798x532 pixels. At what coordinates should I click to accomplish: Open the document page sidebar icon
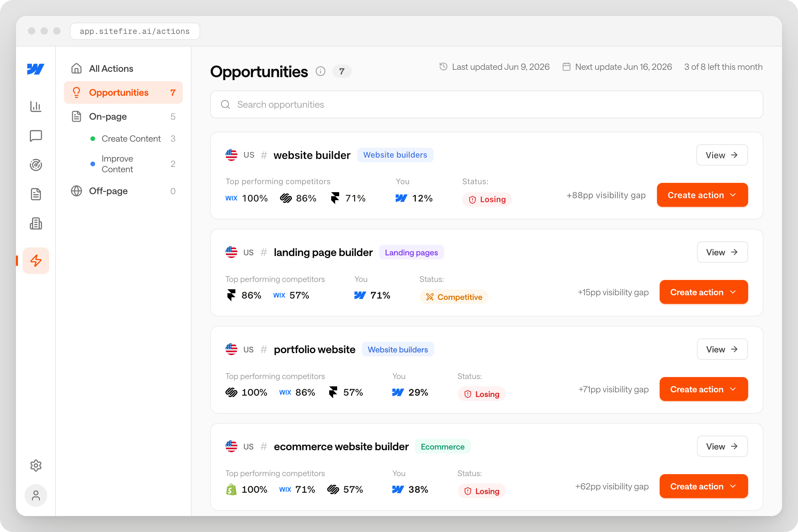tap(36, 194)
